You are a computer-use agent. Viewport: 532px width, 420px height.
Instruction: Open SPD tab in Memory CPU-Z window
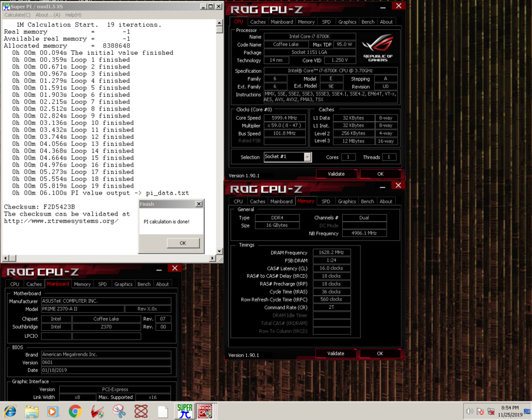pyautogui.click(x=326, y=201)
